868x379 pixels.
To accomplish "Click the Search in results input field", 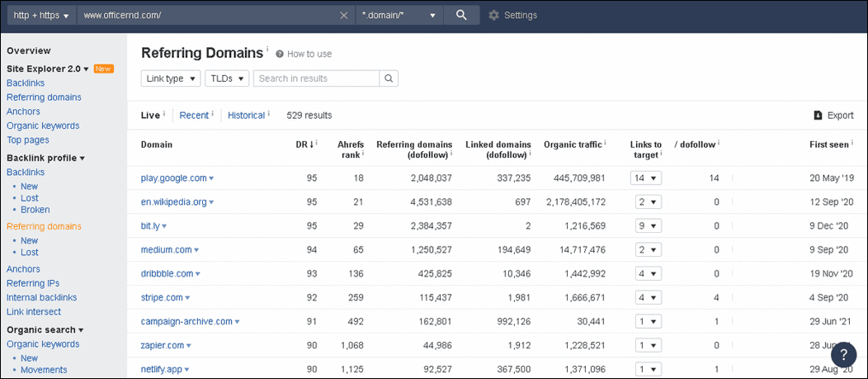I will tap(317, 78).
